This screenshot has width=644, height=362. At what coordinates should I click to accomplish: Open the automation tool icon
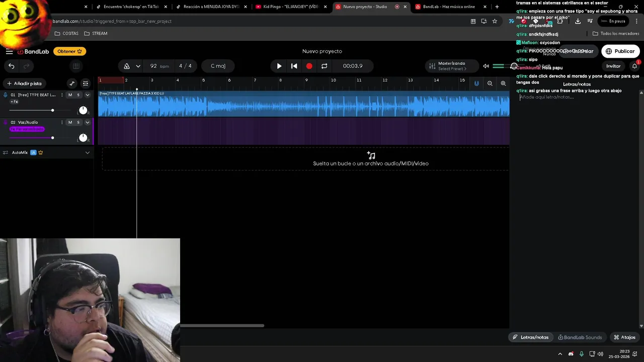click(x=72, y=83)
